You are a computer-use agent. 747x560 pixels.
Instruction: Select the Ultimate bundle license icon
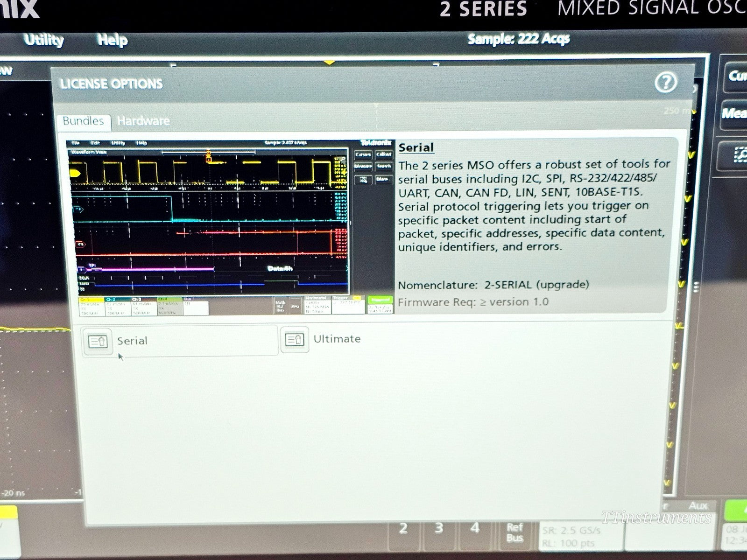tap(295, 339)
